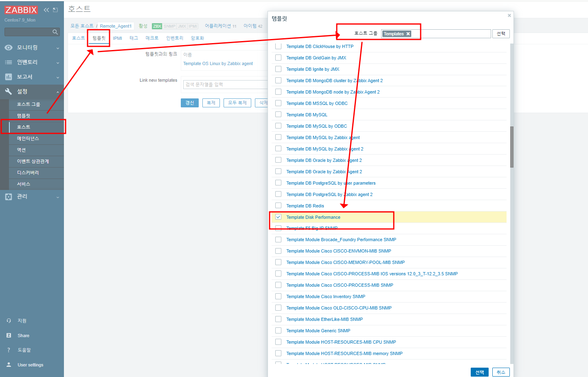Open the 암호화 tab
Screen dimensions: 588x377
tap(197, 38)
